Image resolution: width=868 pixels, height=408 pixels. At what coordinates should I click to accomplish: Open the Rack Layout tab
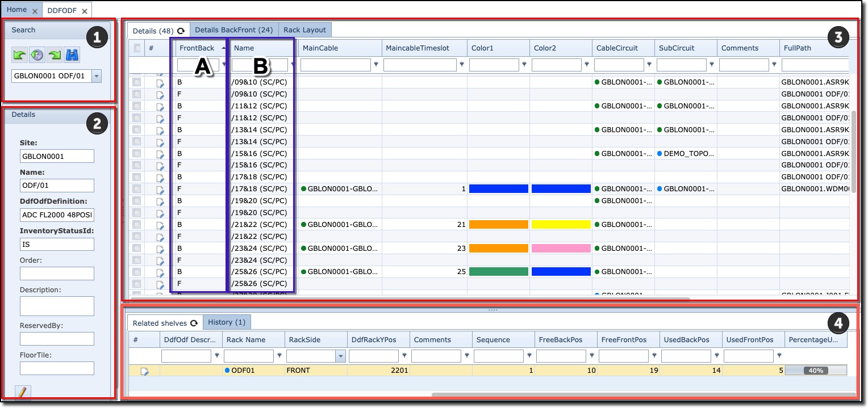[x=304, y=30]
